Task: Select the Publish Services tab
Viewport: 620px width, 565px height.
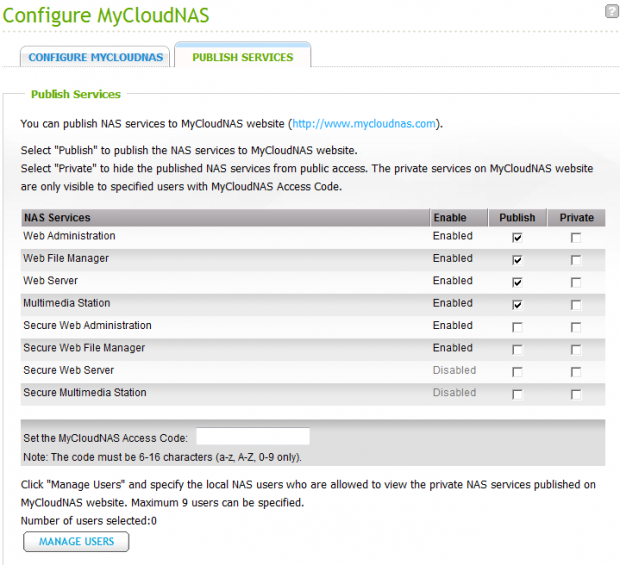Action: point(243,57)
